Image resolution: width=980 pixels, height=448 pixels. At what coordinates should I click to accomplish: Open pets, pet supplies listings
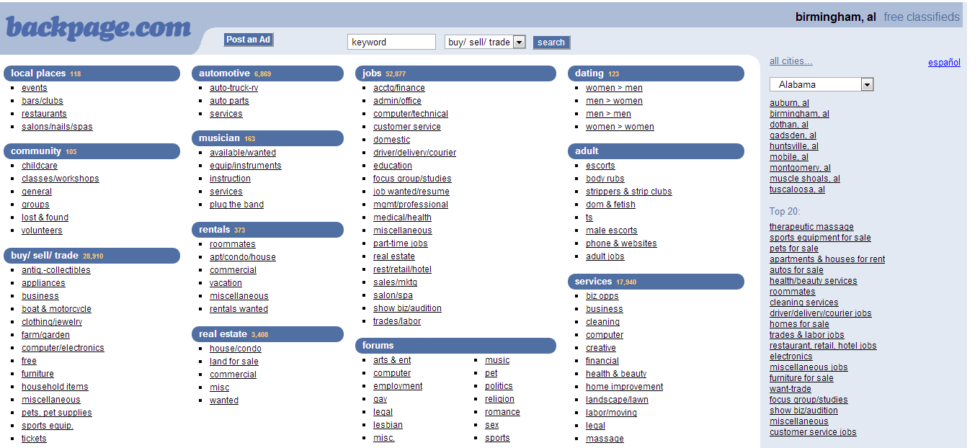tap(57, 413)
